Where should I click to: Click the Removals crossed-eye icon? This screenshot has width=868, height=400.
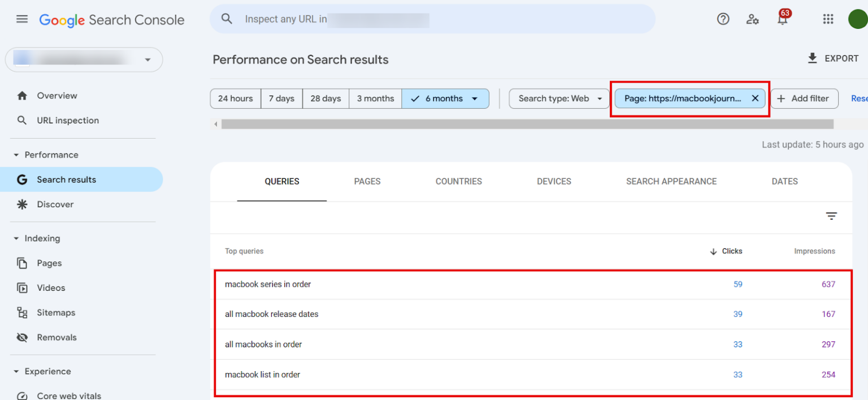pos(22,337)
